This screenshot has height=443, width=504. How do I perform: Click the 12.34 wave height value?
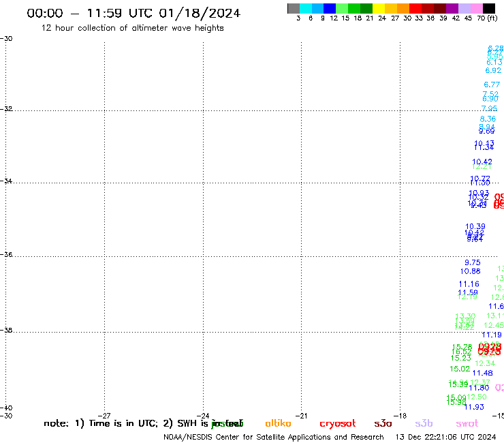pos(485,363)
